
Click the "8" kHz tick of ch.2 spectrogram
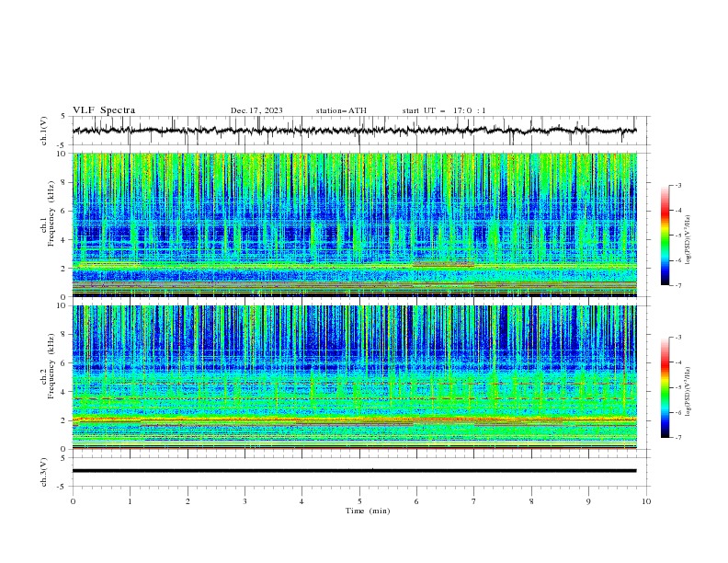pyautogui.click(x=65, y=335)
